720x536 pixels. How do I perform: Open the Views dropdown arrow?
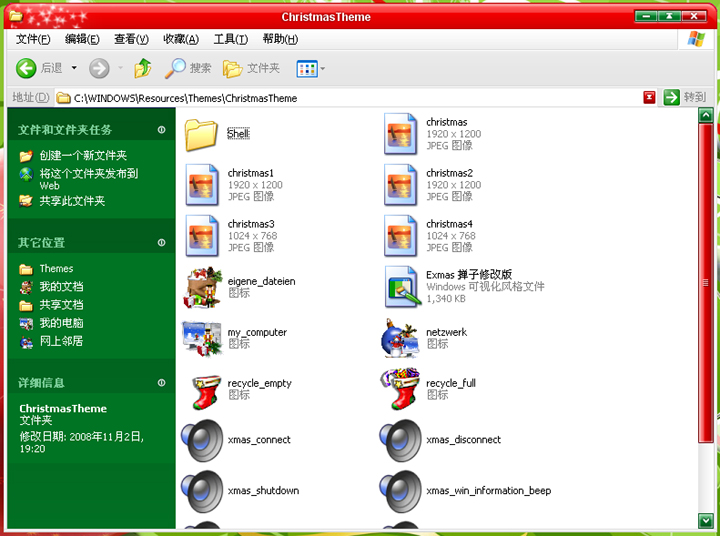(x=323, y=69)
